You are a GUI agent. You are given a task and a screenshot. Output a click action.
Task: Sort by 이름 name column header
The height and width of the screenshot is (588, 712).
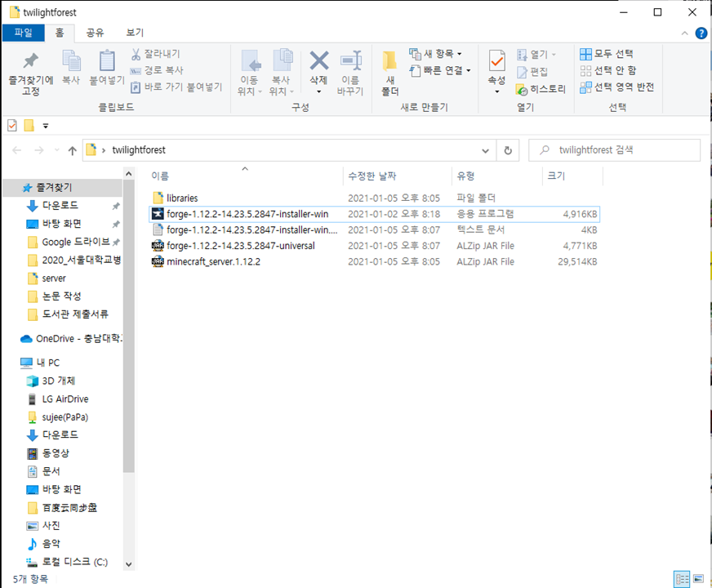[245, 176]
